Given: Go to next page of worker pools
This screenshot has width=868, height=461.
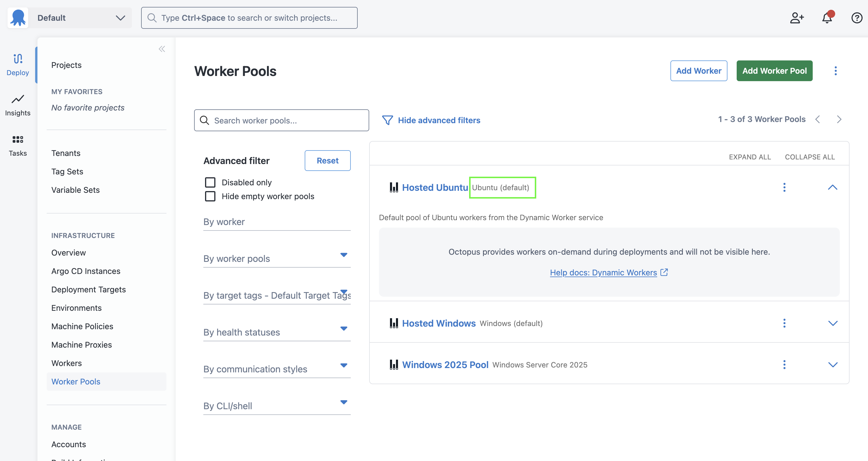Looking at the screenshot, I should 839,119.
